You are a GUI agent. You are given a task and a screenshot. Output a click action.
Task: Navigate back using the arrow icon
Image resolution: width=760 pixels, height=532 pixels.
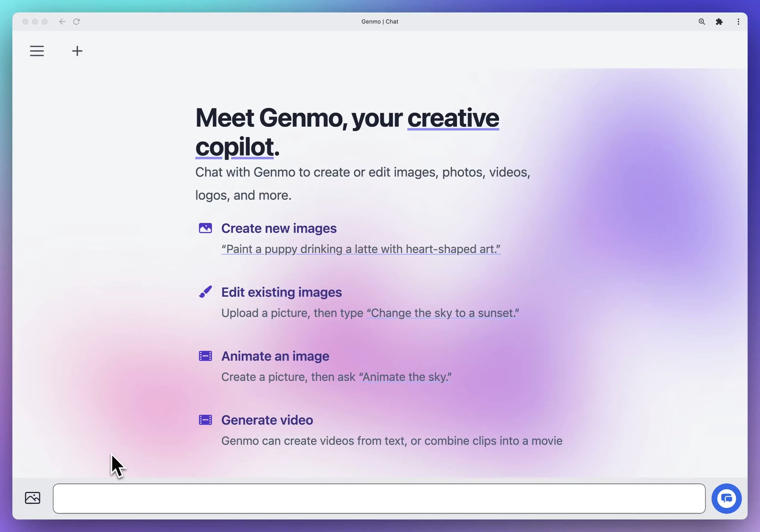[62, 22]
